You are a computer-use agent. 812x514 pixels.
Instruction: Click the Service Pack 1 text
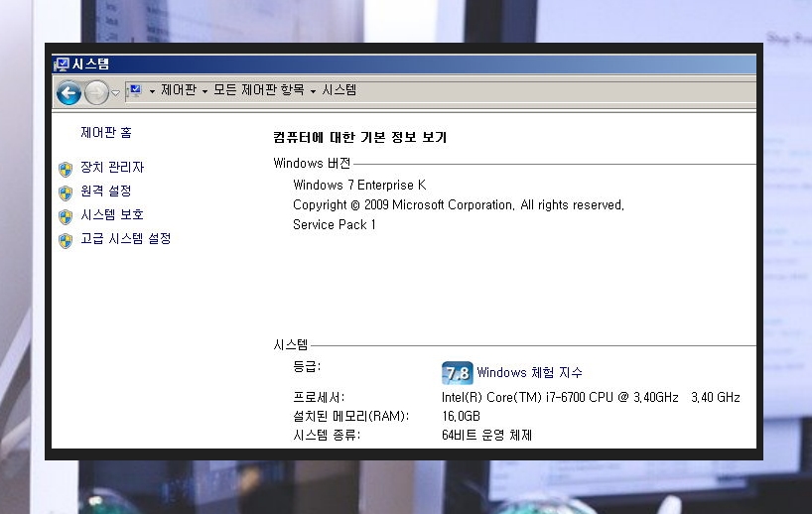tap(335, 224)
